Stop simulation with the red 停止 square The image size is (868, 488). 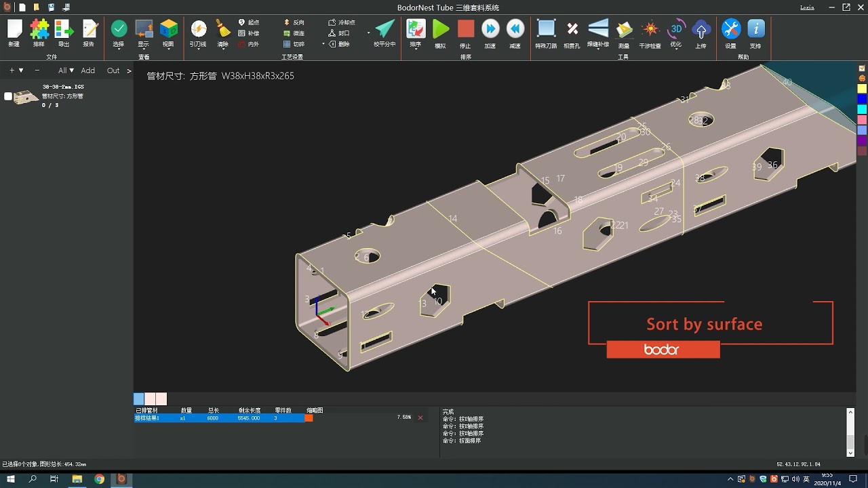(465, 28)
